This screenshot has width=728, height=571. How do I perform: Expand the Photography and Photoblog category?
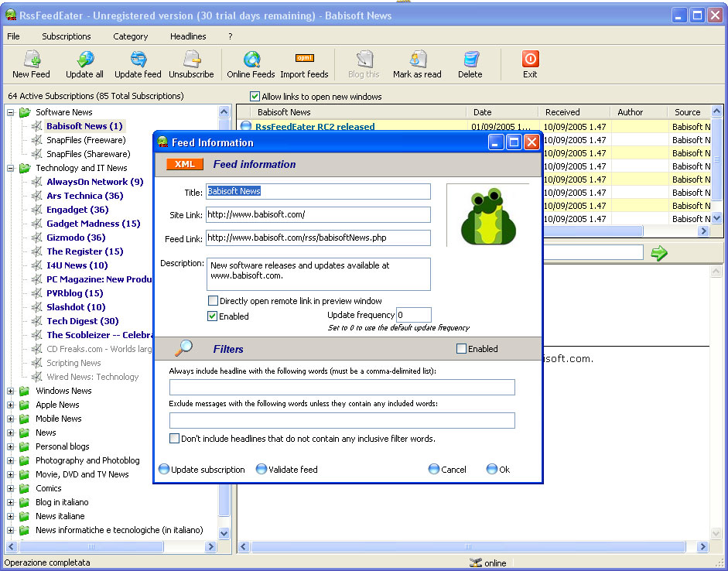(10, 460)
